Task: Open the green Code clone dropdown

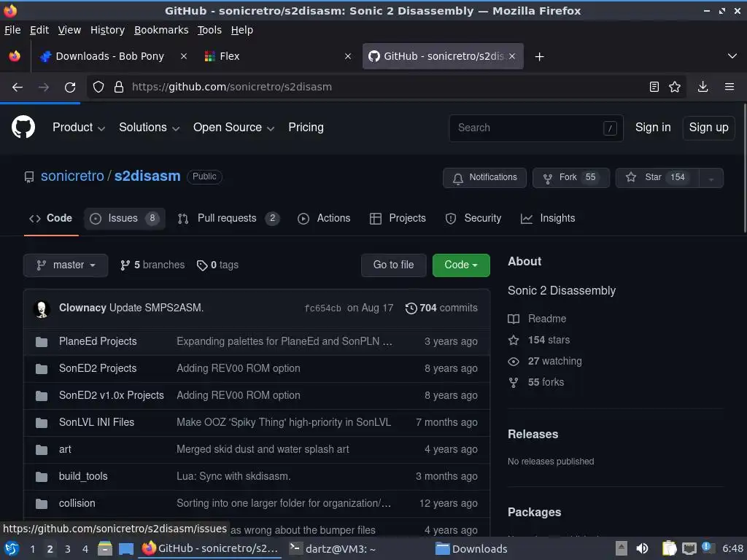Action: tap(461, 265)
